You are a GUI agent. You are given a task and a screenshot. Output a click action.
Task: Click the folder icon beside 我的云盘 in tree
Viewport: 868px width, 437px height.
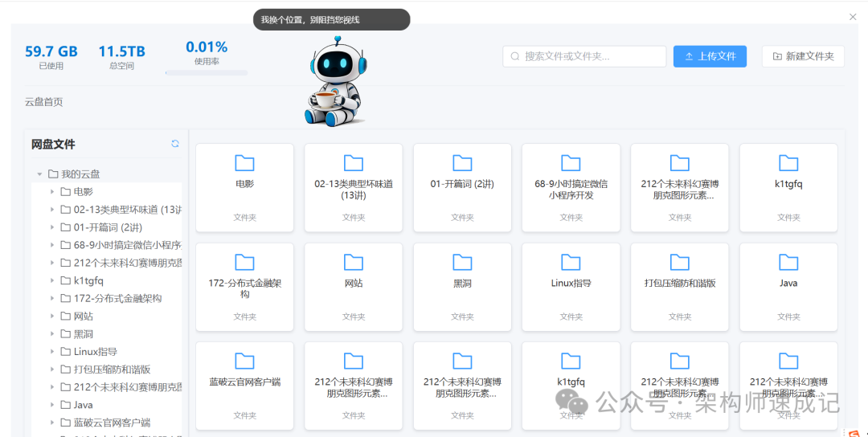(53, 174)
